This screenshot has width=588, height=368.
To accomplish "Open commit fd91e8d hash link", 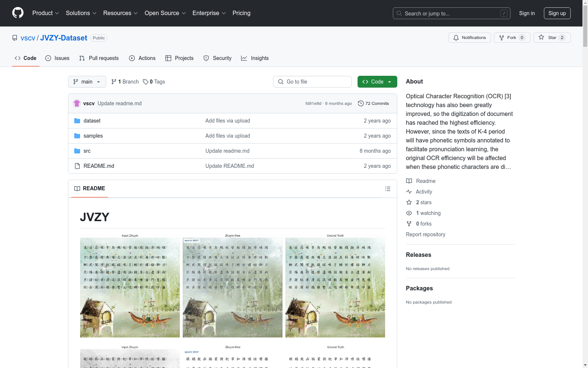I will click(313, 103).
